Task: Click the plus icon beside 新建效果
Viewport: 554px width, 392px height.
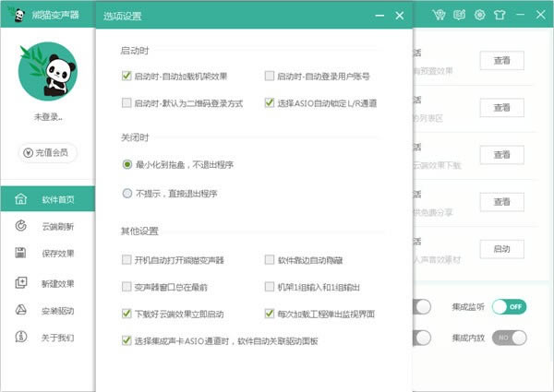Action: 21,282
